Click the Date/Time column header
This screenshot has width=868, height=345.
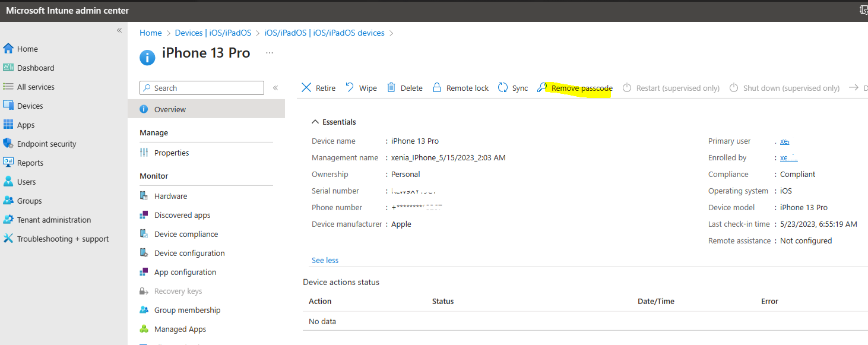coord(656,301)
